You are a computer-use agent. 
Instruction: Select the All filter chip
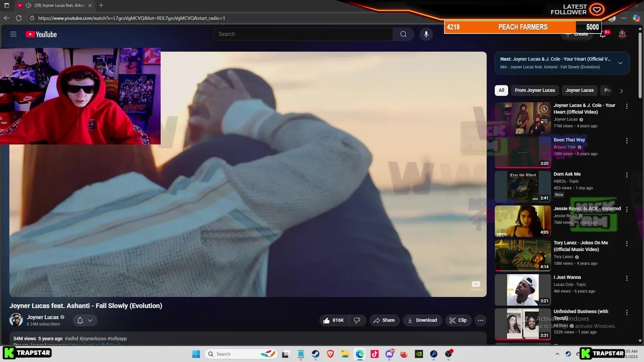[x=501, y=90]
